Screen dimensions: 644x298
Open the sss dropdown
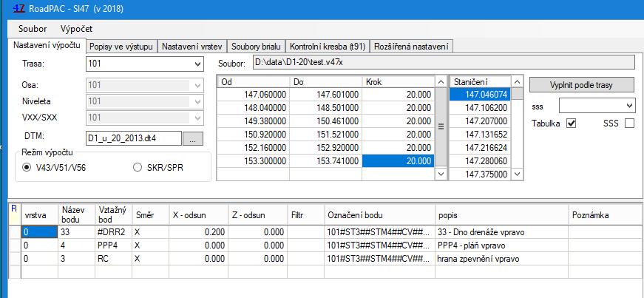coord(631,106)
